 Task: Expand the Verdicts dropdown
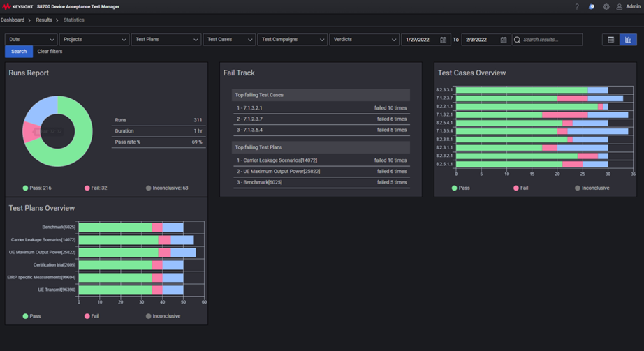click(x=364, y=40)
